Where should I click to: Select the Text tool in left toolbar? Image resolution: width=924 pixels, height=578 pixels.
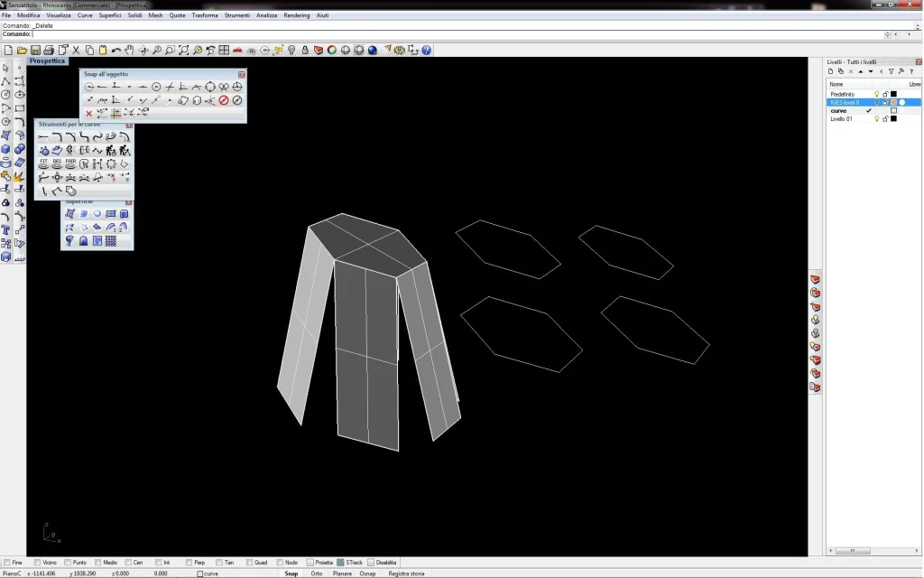click(x=6, y=230)
